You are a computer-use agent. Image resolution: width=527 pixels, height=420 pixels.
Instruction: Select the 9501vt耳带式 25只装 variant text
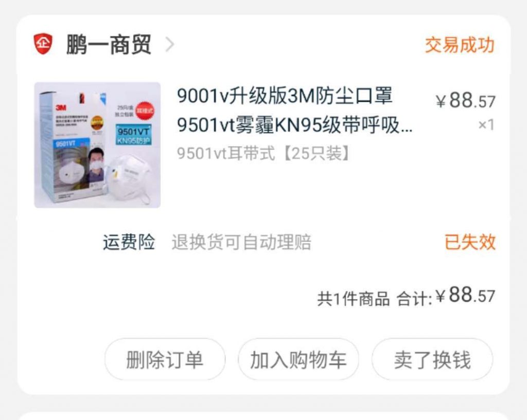pos(263,153)
